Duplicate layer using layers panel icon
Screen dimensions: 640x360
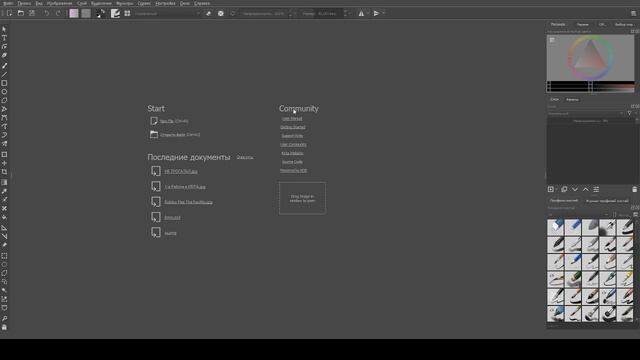pos(564,189)
